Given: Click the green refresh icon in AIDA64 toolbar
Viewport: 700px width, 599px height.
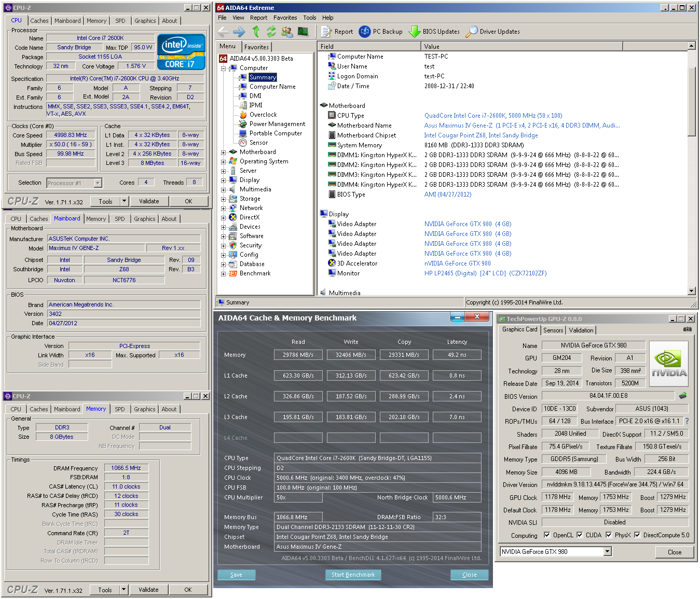Looking at the screenshot, I should click(271, 32).
